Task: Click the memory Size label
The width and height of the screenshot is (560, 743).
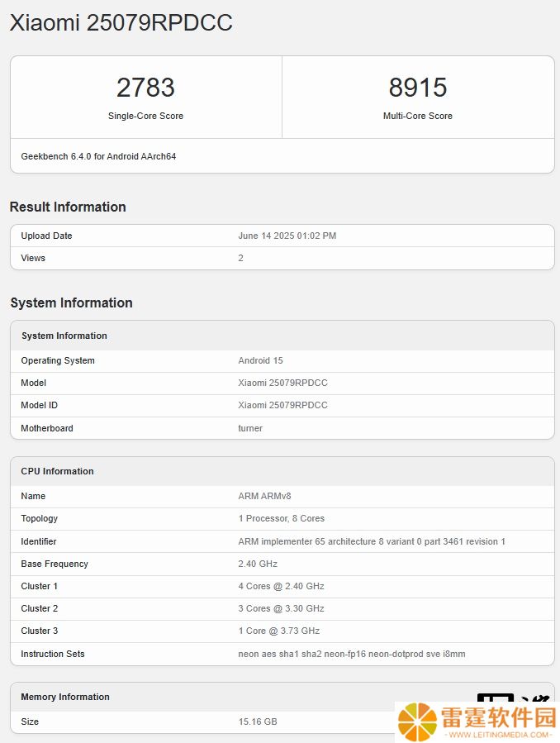Action: [x=30, y=722]
